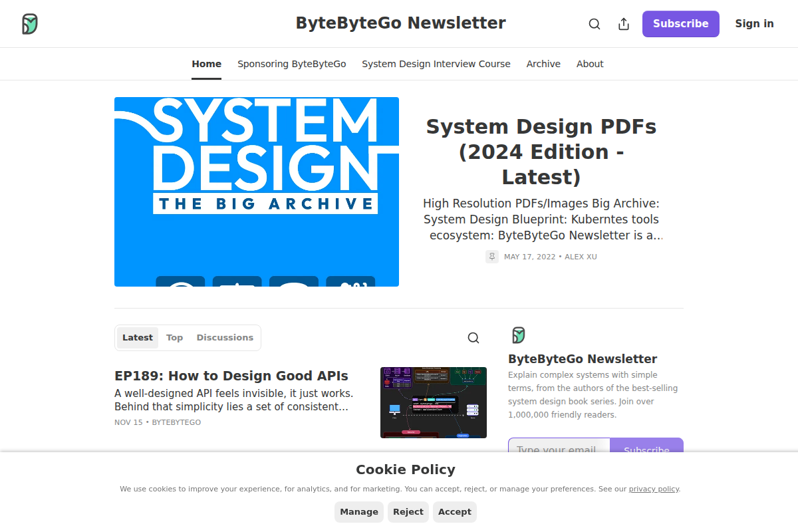This screenshot has width=798, height=532.
Task: Open the search icon next to Discussions tab
Action: 473,337
